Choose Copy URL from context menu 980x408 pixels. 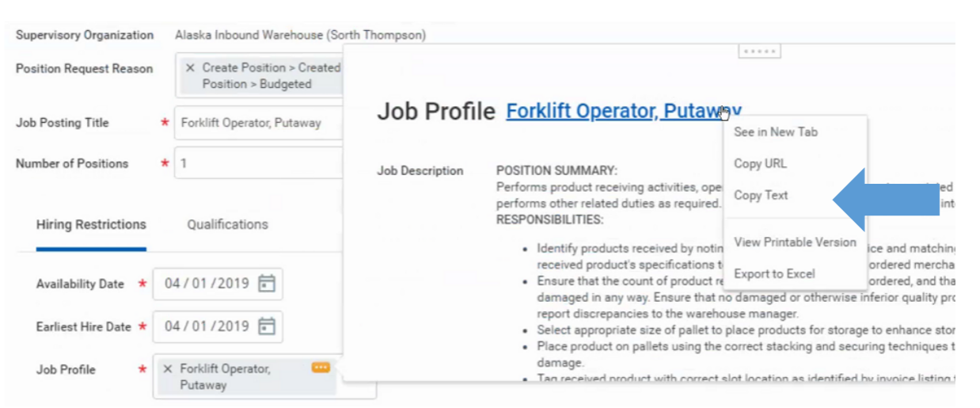pos(760,164)
